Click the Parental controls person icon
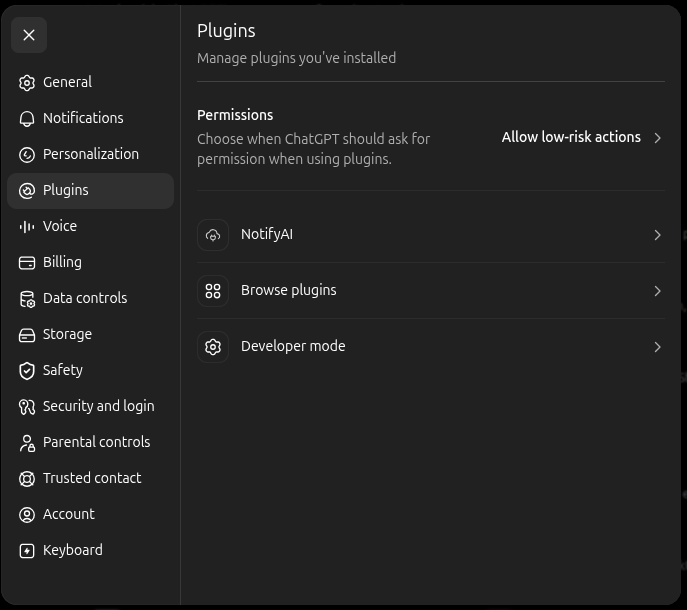 pos(27,443)
